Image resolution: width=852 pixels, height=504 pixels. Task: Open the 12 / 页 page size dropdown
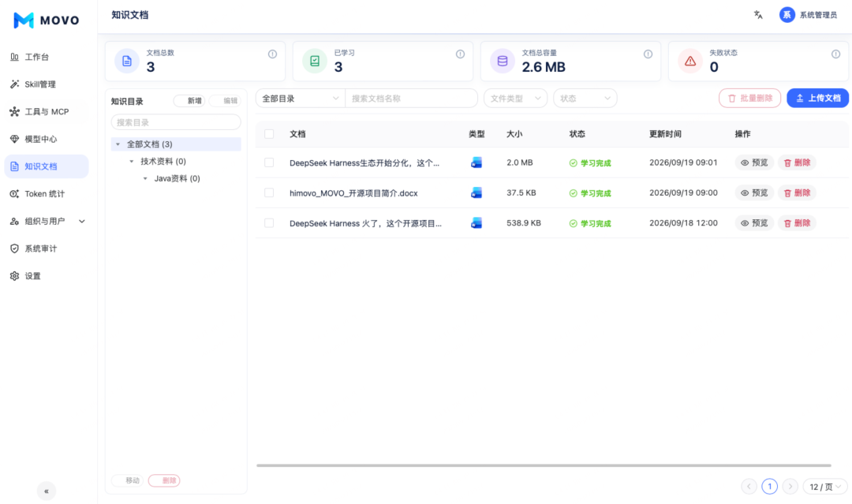point(825,487)
